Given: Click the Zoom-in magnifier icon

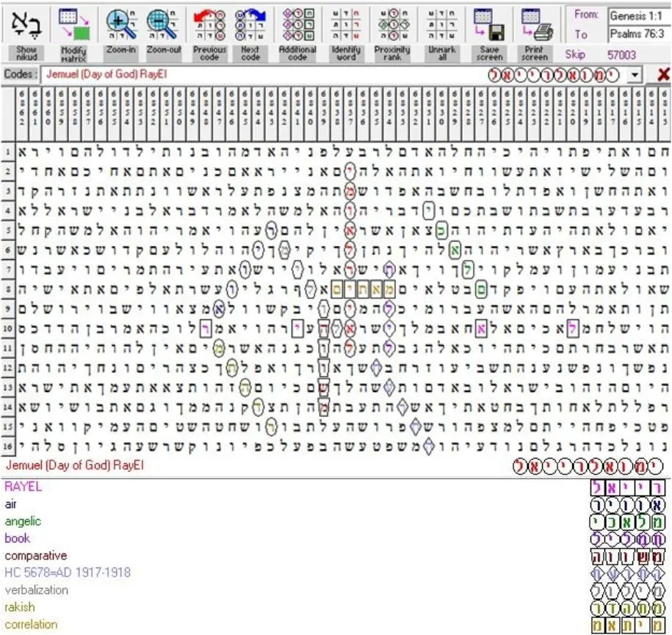Looking at the screenshot, I should click(121, 24).
